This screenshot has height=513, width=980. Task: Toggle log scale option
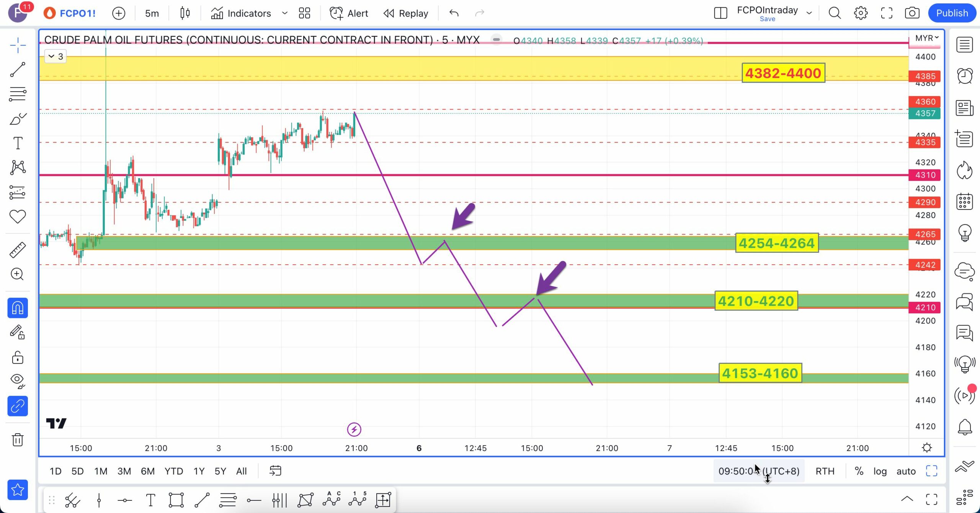tap(880, 471)
